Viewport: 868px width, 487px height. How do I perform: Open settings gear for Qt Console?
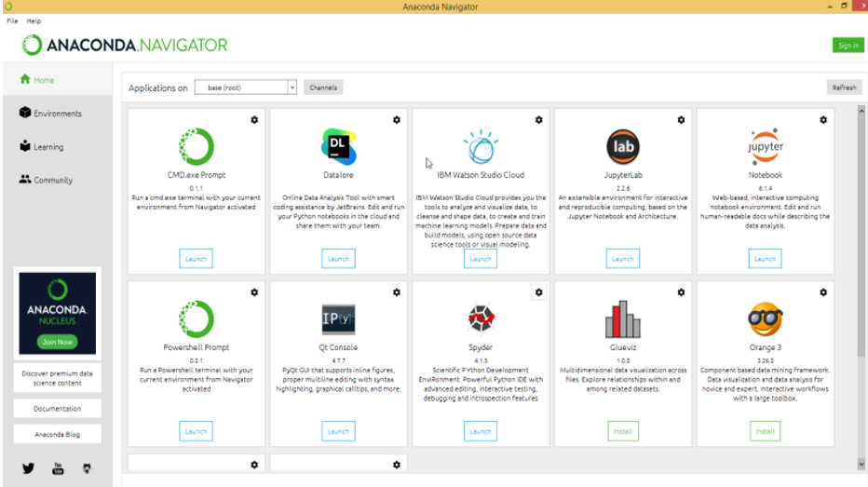(397, 292)
